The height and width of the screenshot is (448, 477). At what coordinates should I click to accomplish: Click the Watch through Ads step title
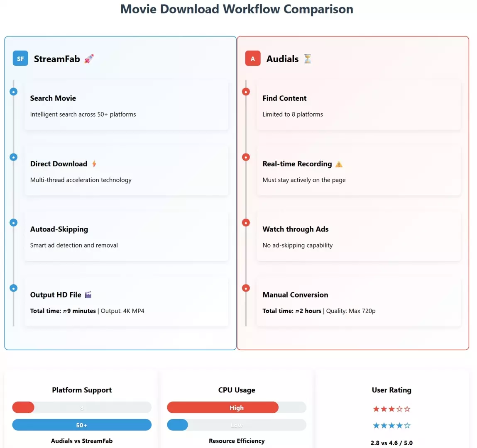296,229
